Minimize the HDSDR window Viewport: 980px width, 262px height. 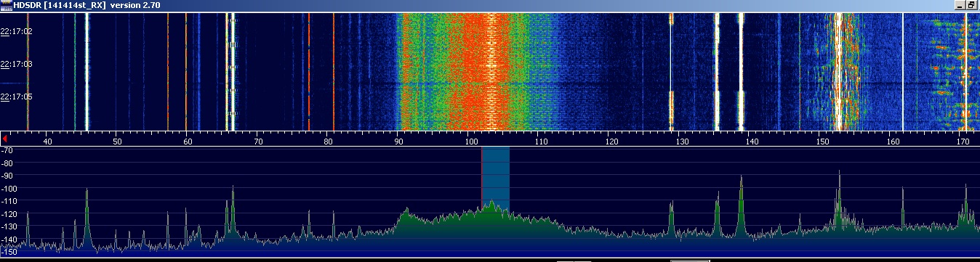959,5
